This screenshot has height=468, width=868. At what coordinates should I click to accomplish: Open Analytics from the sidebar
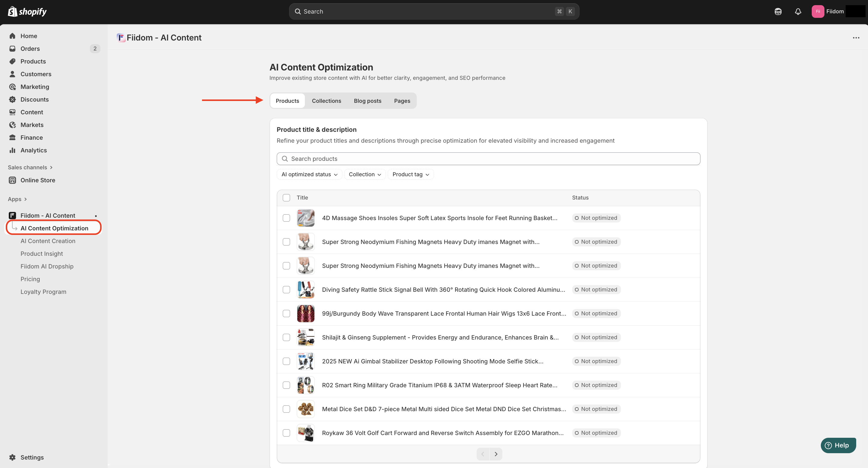pyautogui.click(x=33, y=150)
